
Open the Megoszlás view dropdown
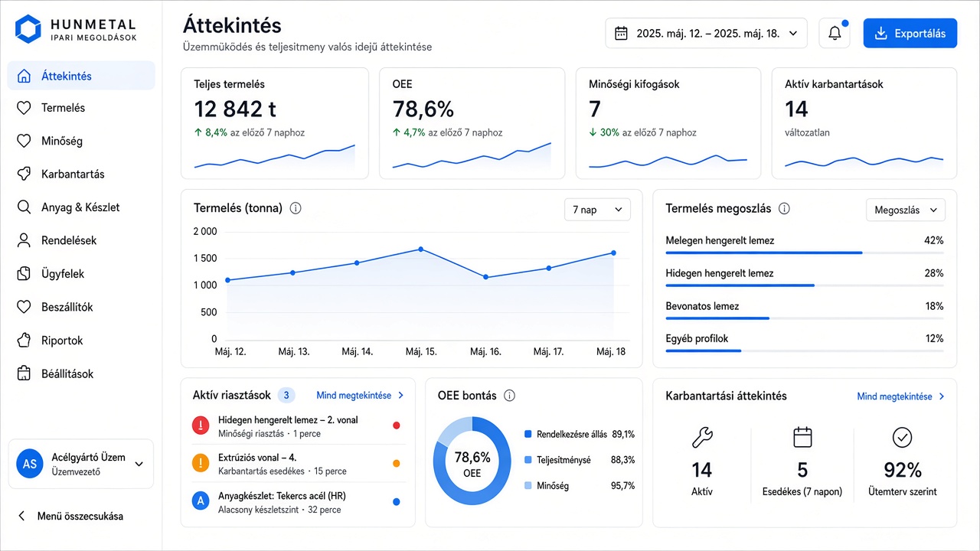[906, 210]
